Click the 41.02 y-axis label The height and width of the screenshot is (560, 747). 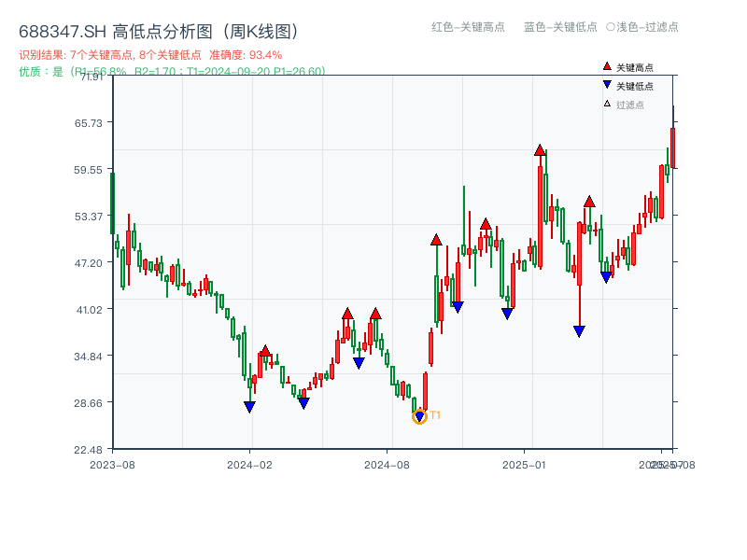89,310
